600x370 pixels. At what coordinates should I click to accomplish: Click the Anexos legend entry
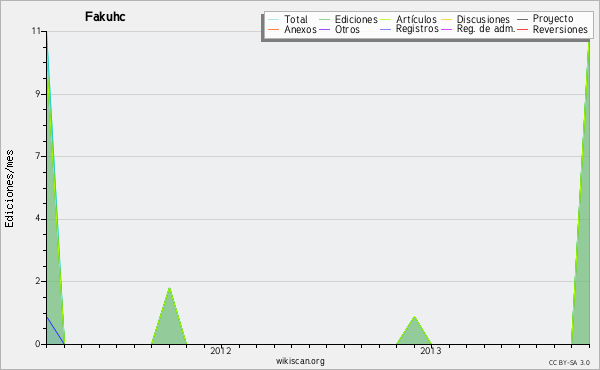click(293, 29)
